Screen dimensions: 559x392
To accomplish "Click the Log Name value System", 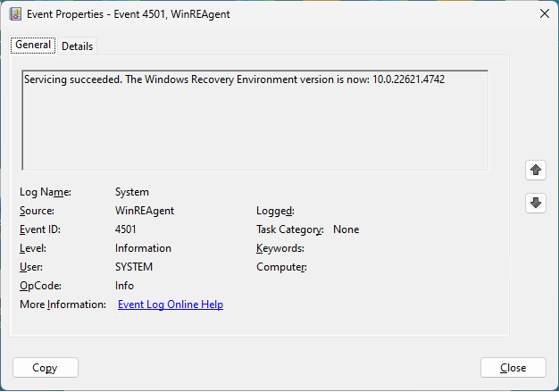I will [132, 192].
